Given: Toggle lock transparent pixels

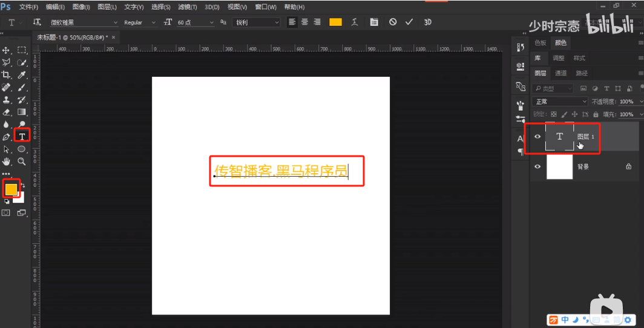Looking at the screenshot, I should click(x=553, y=114).
